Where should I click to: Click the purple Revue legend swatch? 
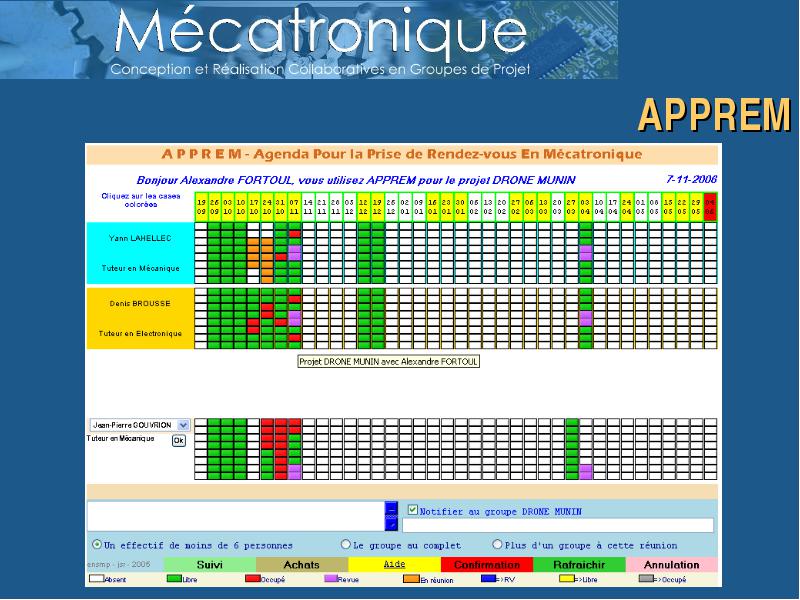331,579
